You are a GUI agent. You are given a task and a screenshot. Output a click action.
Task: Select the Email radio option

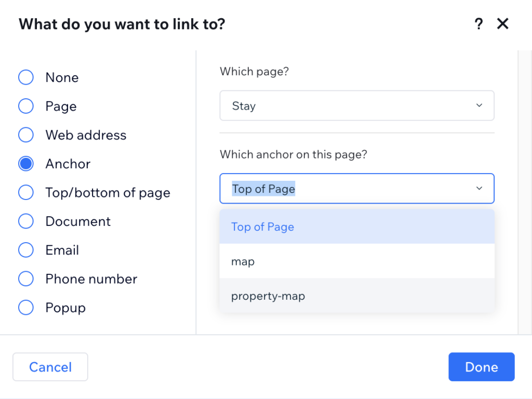(26, 250)
